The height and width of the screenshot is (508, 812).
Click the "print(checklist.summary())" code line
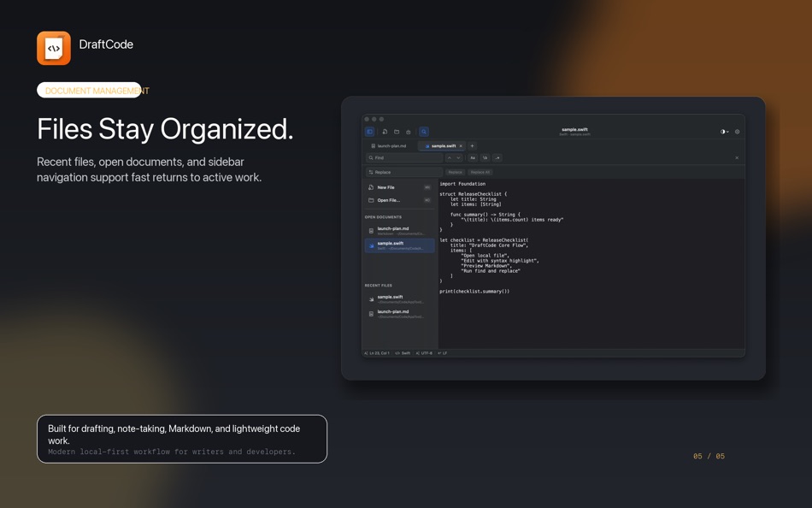point(474,292)
